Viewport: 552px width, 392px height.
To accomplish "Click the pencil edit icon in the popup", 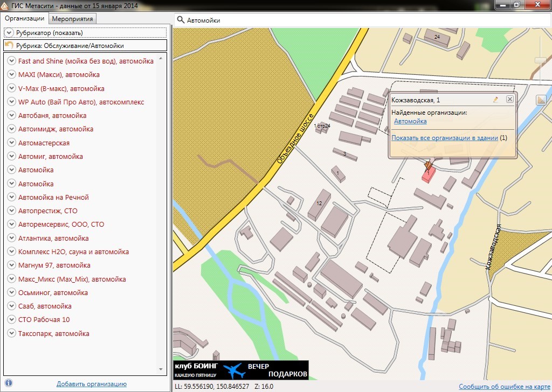I will pyautogui.click(x=495, y=100).
